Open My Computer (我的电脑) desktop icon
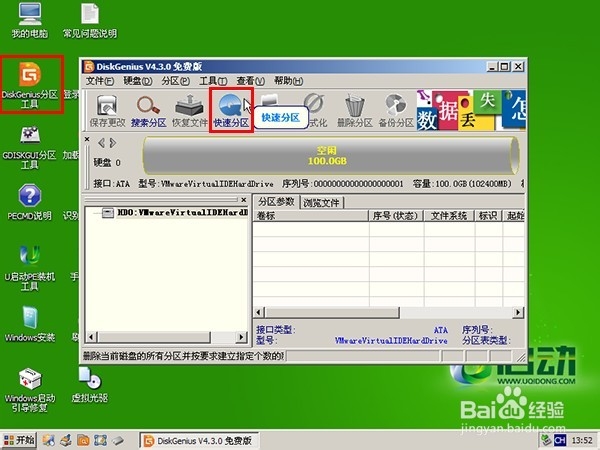Viewport: 600px width, 450px height. tap(30, 20)
